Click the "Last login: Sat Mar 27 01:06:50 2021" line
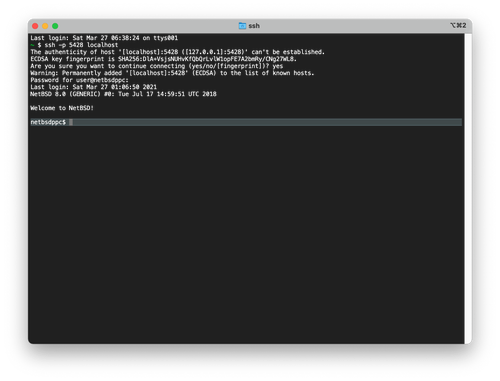Screen dimensions: 500x381 coord(93,87)
